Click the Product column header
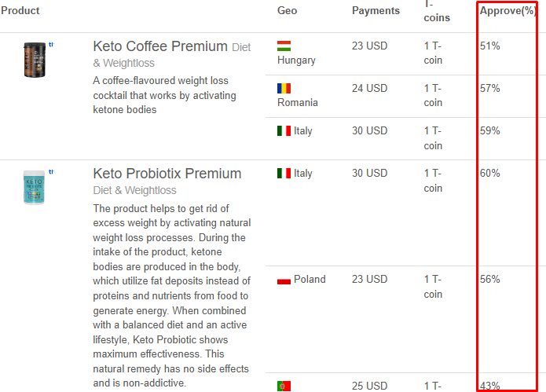This screenshot has width=546, height=392. coord(20,11)
